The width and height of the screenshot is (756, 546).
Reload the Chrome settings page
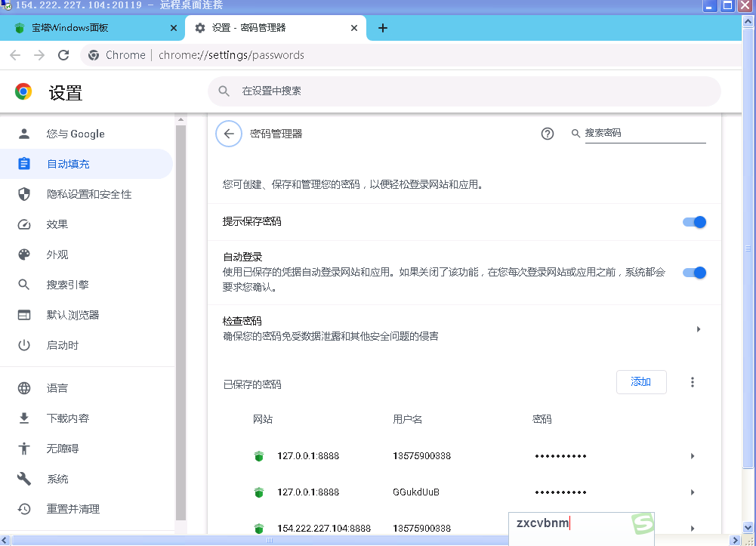(x=63, y=55)
